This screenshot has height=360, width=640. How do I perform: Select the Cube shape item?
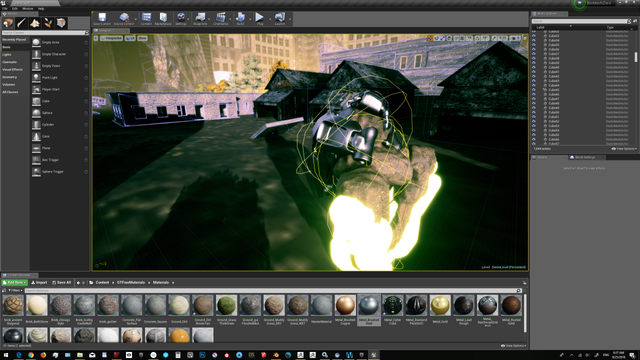tap(60, 101)
